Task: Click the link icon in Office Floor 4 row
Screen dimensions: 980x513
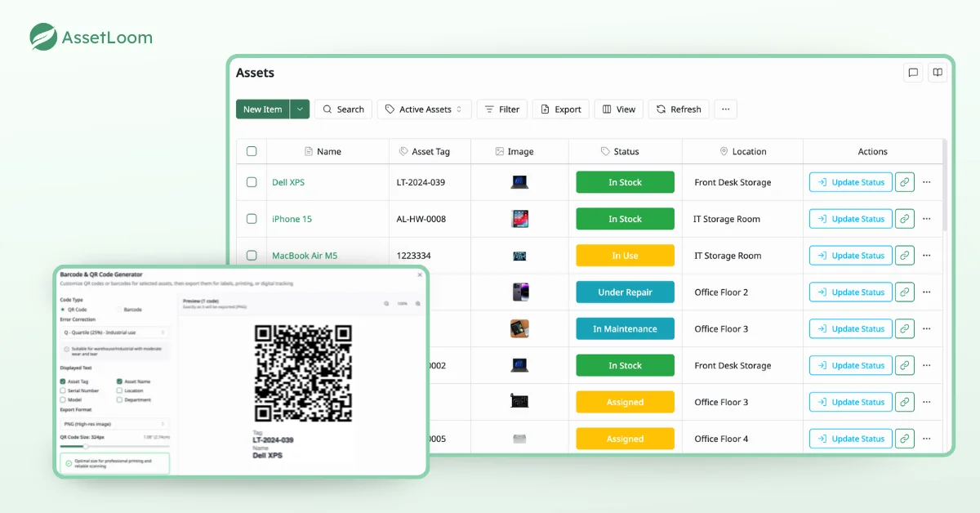Action: pos(904,439)
